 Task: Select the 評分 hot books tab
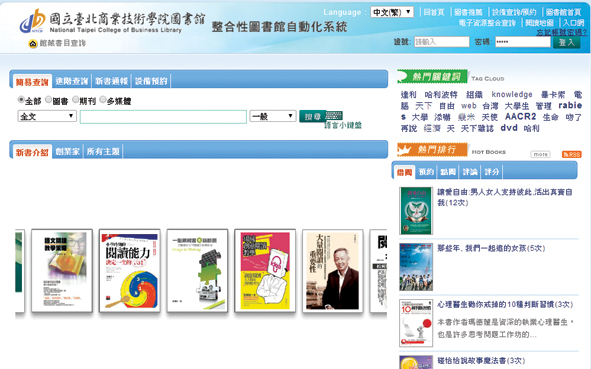point(492,172)
